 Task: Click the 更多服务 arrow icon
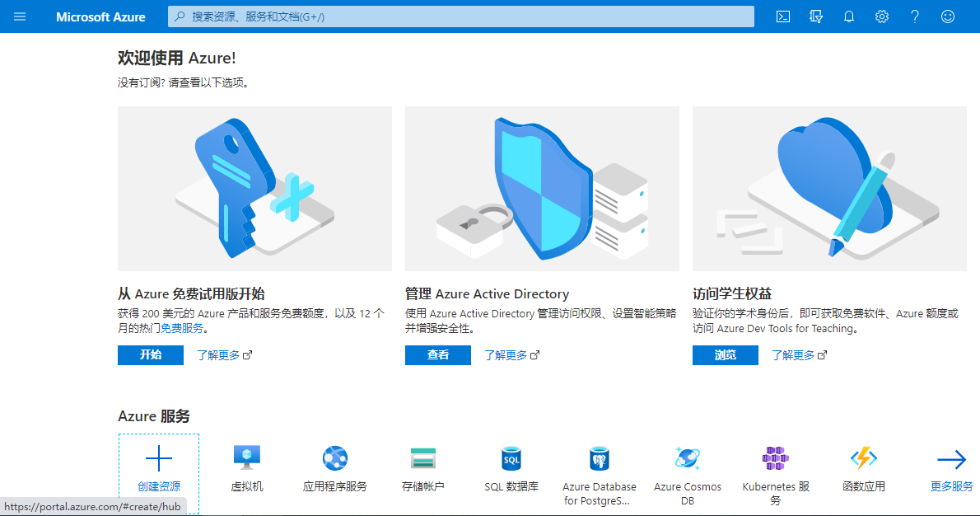pyautogui.click(x=952, y=460)
